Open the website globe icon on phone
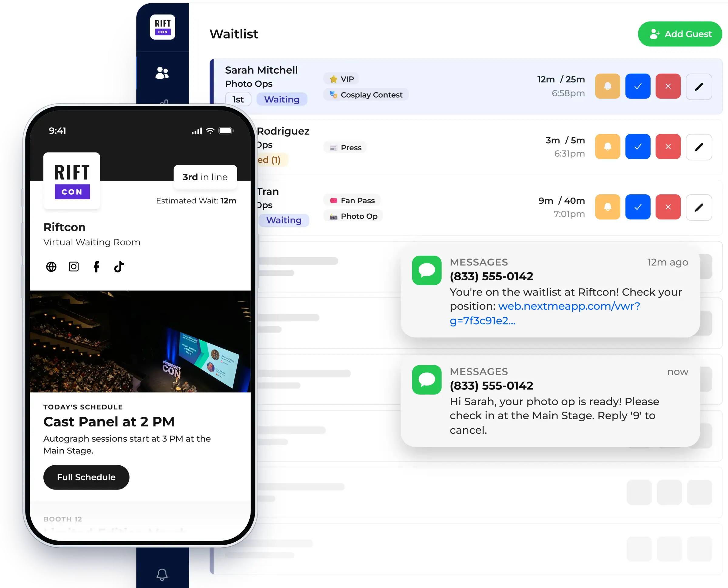 point(51,266)
